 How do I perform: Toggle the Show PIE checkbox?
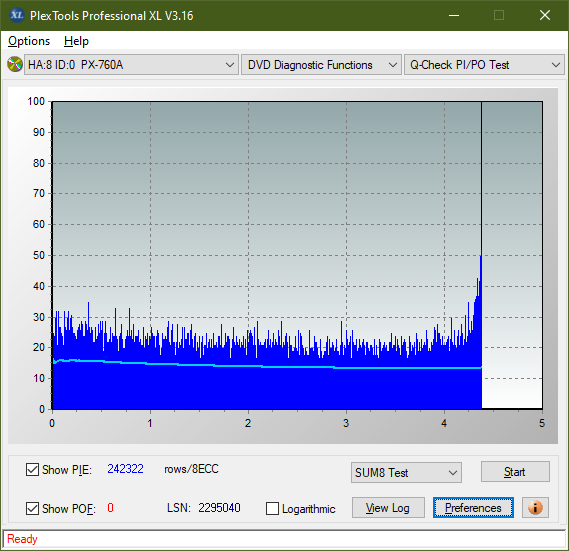[32, 469]
